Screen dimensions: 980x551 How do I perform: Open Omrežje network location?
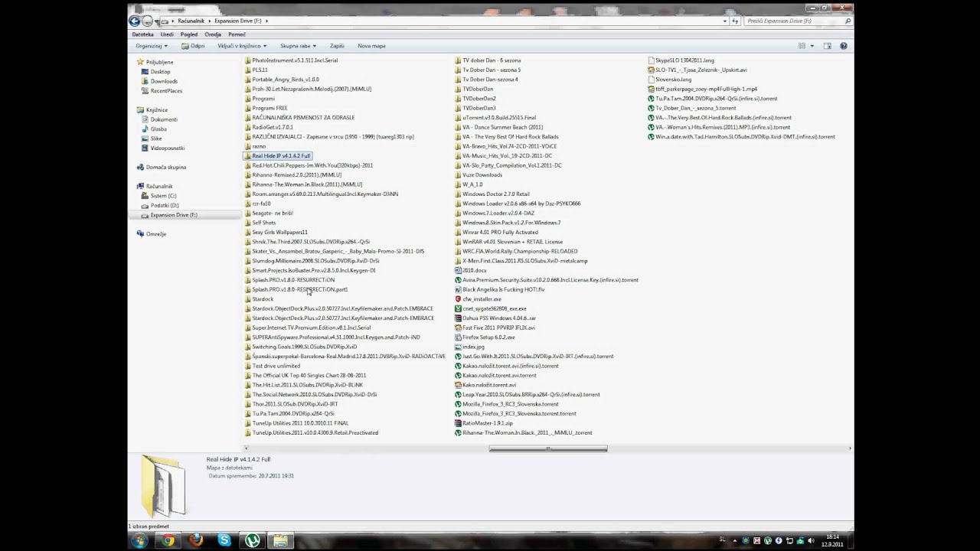pyautogui.click(x=156, y=234)
